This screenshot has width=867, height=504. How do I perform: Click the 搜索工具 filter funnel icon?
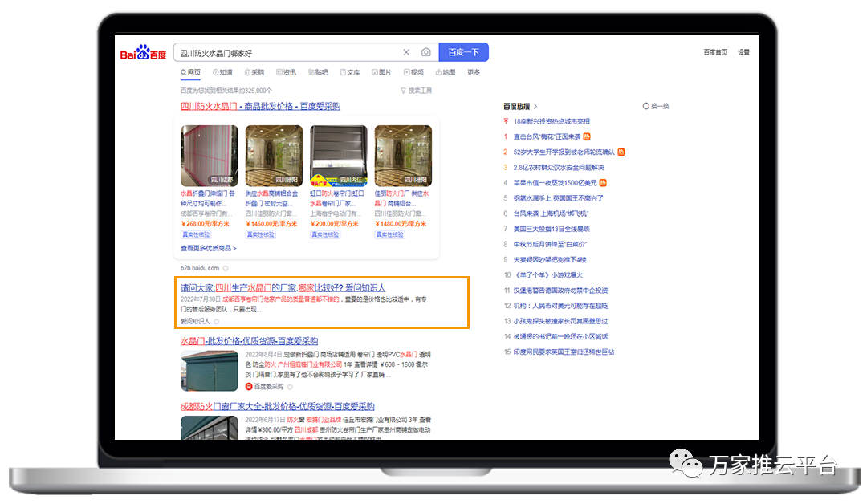coord(403,91)
